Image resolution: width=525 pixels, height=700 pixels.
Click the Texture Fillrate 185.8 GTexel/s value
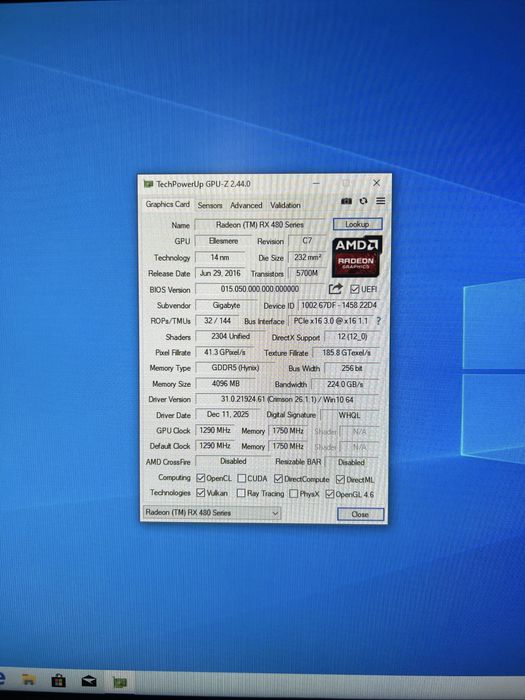(346, 353)
